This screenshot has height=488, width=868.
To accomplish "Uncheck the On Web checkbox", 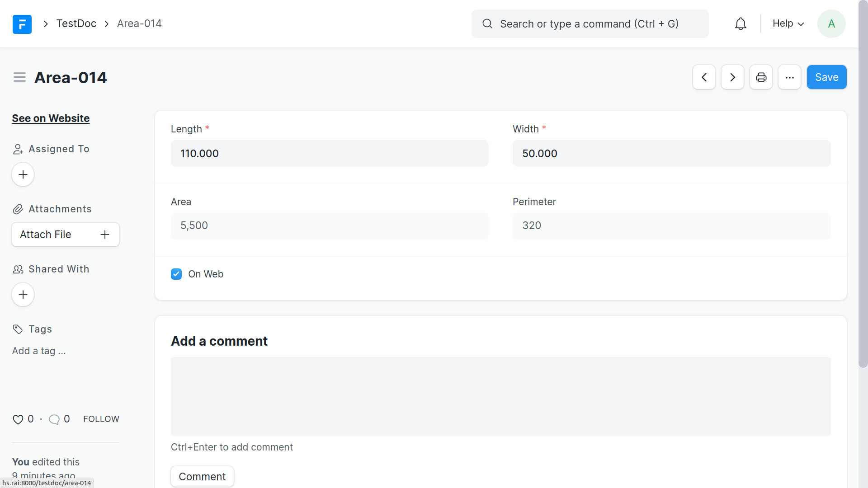I will (176, 274).
